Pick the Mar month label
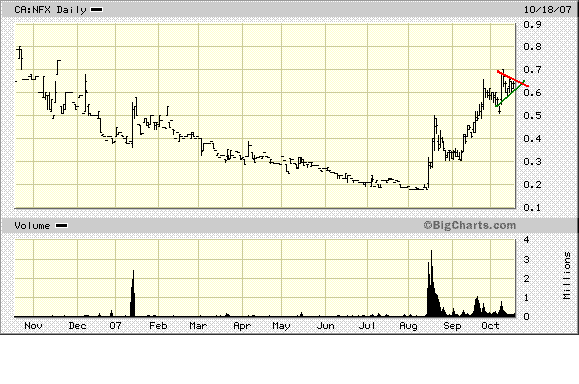The height and width of the screenshot is (384, 579). pos(198,326)
